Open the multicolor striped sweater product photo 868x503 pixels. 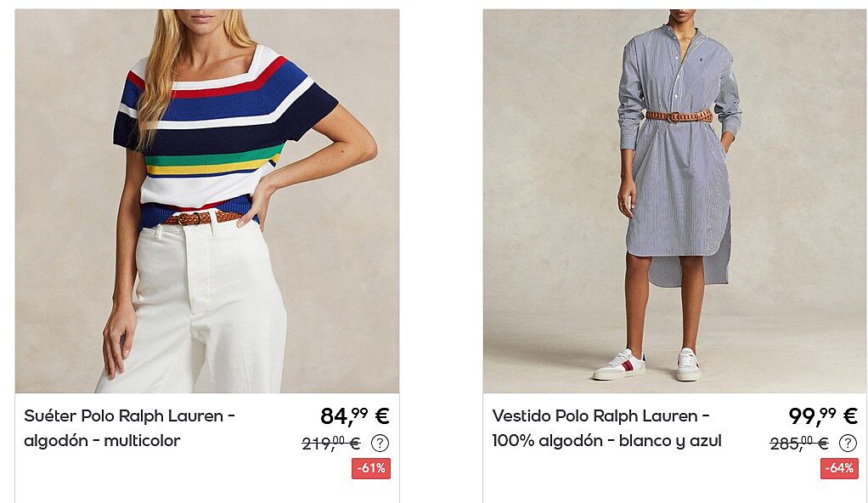coord(207,201)
